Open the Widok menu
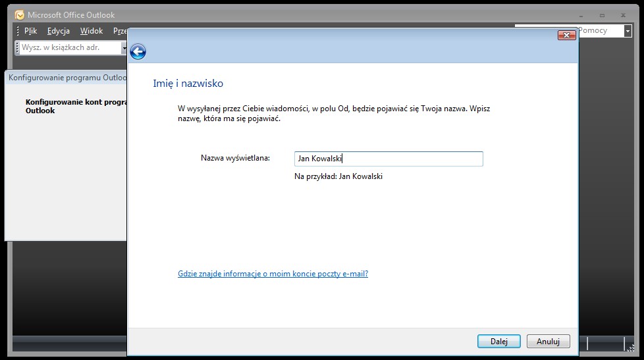The height and width of the screenshot is (360, 644). (92, 31)
